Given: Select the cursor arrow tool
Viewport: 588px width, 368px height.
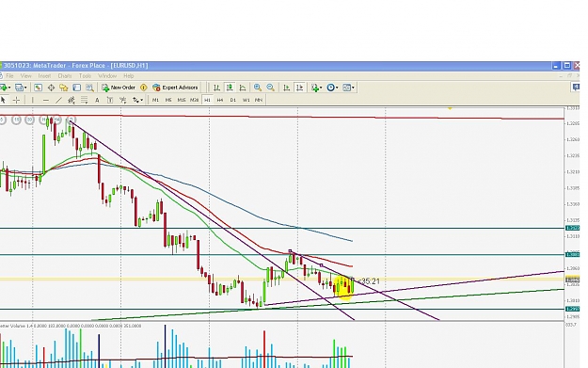Looking at the screenshot, I should pos(4,100).
